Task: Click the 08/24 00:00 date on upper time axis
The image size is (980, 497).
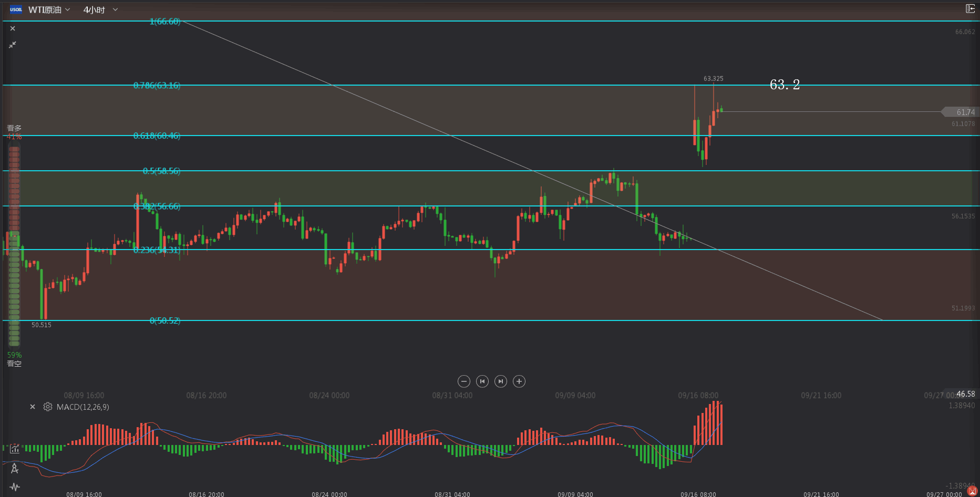Action: click(x=329, y=395)
